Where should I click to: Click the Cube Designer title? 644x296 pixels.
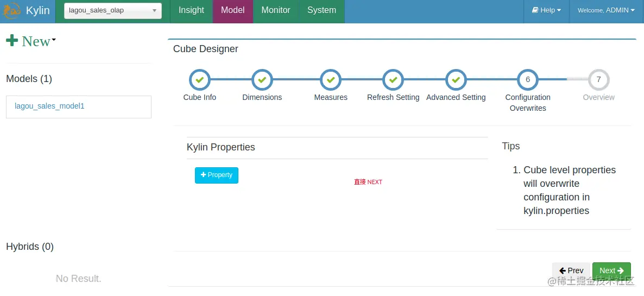206,49
